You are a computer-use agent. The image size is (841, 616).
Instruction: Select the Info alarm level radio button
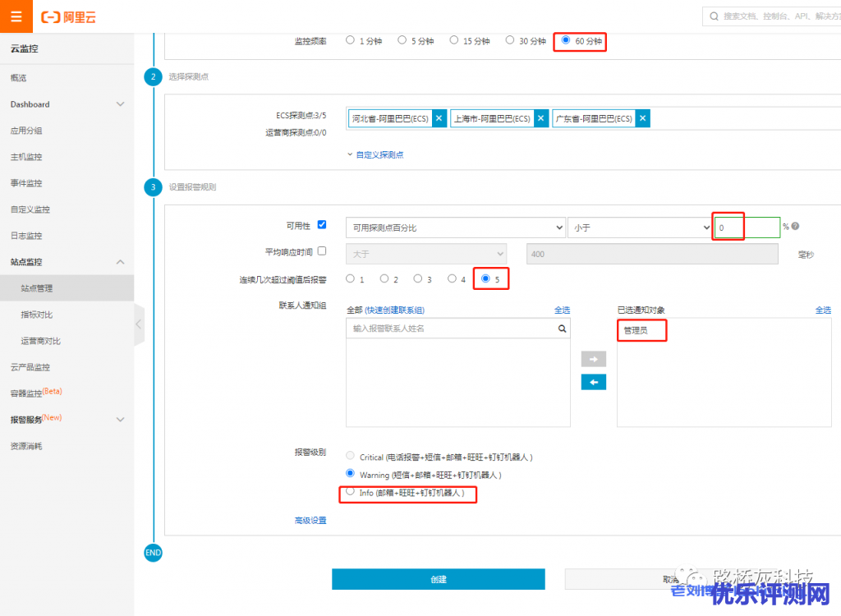tap(351, 492)
